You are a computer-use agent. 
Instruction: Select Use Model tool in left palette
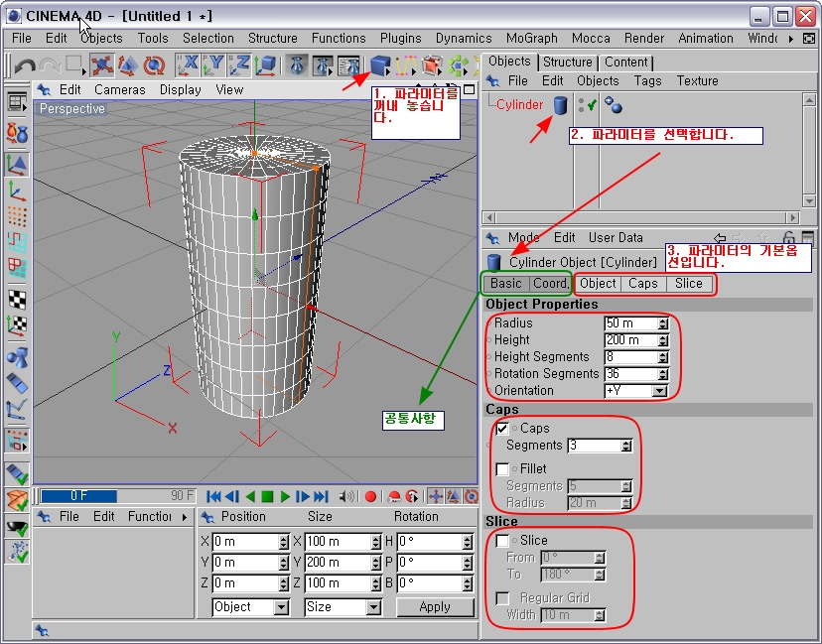(x=17, y=165)
